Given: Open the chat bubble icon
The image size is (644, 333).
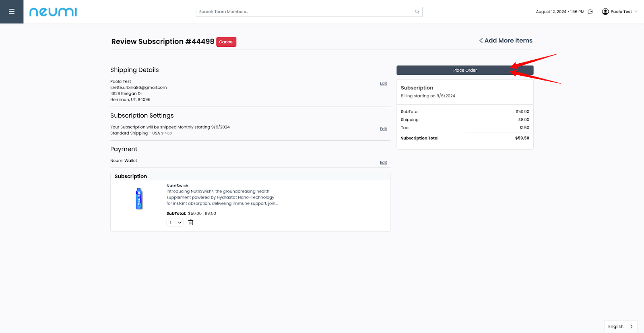Looking at the screenshot, I should tap(590, 12).
